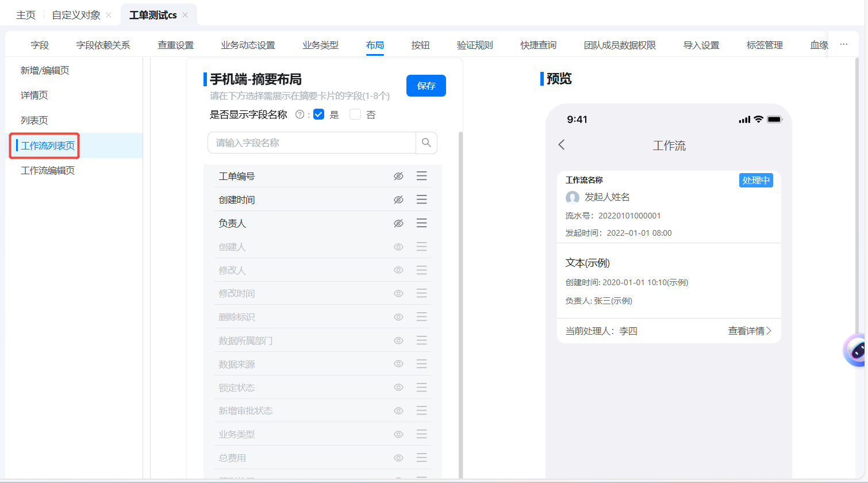
Task: Click the 保存 button
Action: (x=426, y=86)
